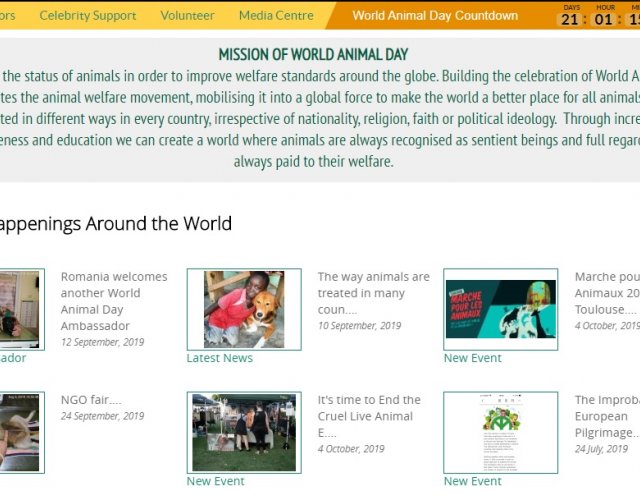This screenshot has width=640, height=500.
Task: Click Latest News category link
Action: point(220,358)
